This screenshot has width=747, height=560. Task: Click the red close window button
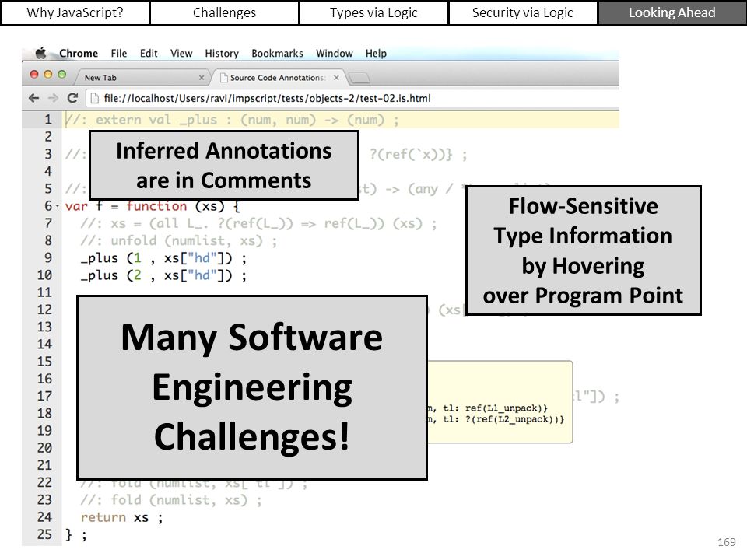pyautogui.click(x=33, y=75)
